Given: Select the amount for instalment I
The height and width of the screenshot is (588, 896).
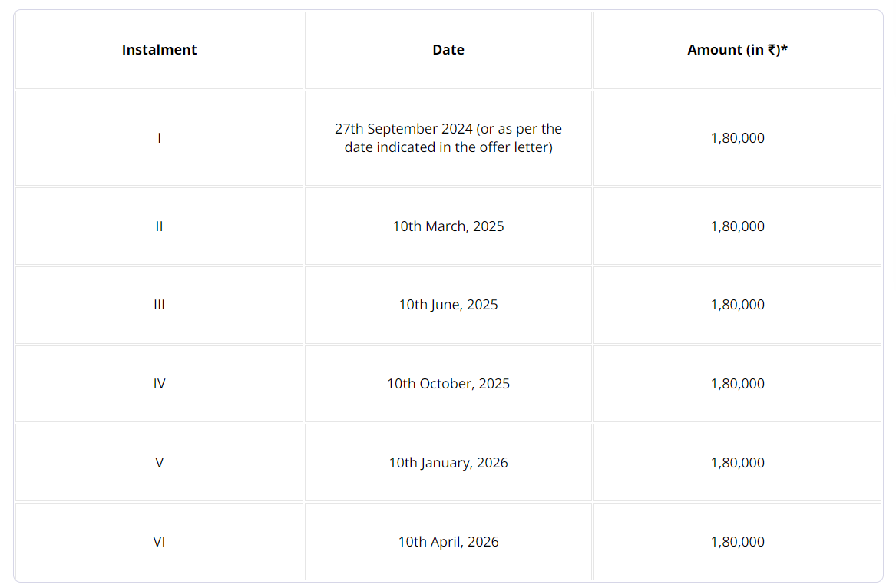Looking at the screenshot, I should click(x=737, y=137).
